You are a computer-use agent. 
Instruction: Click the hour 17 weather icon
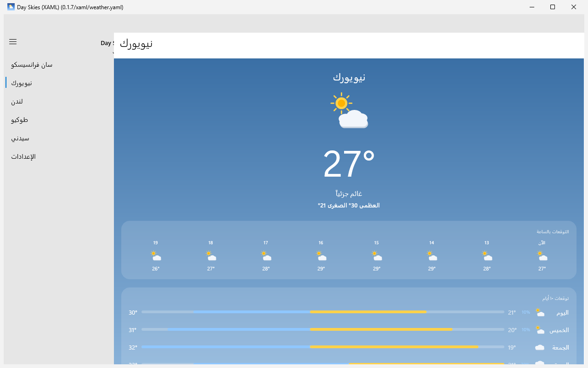click(266, 256)
